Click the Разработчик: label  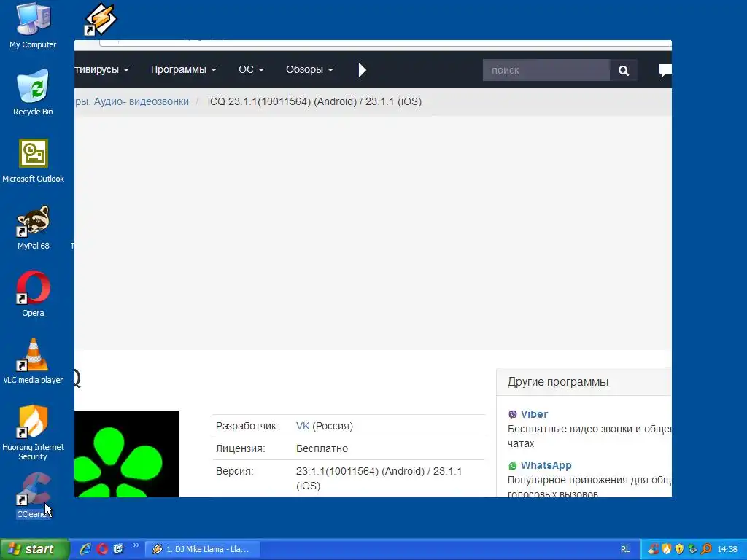[x=247, y=426]
